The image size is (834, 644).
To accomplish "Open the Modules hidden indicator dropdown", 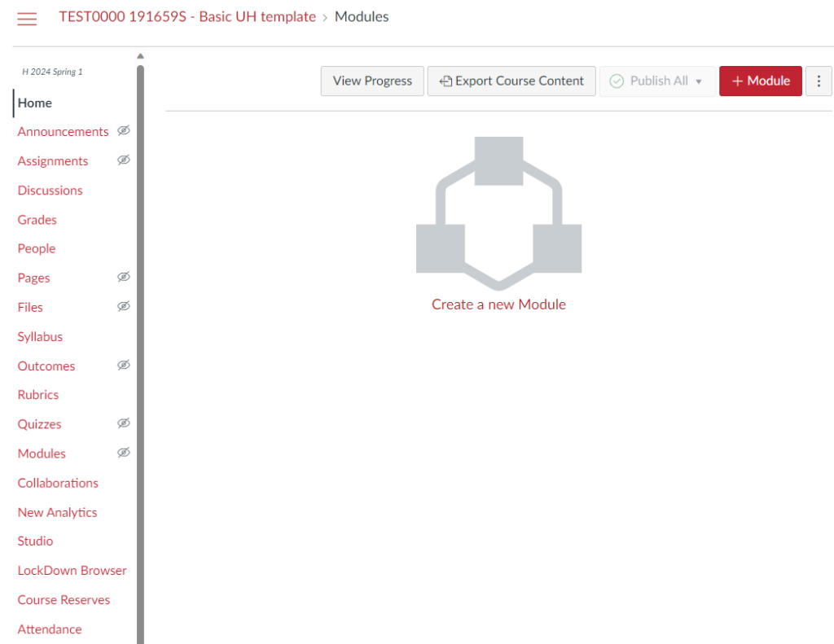I will point(124,452).
